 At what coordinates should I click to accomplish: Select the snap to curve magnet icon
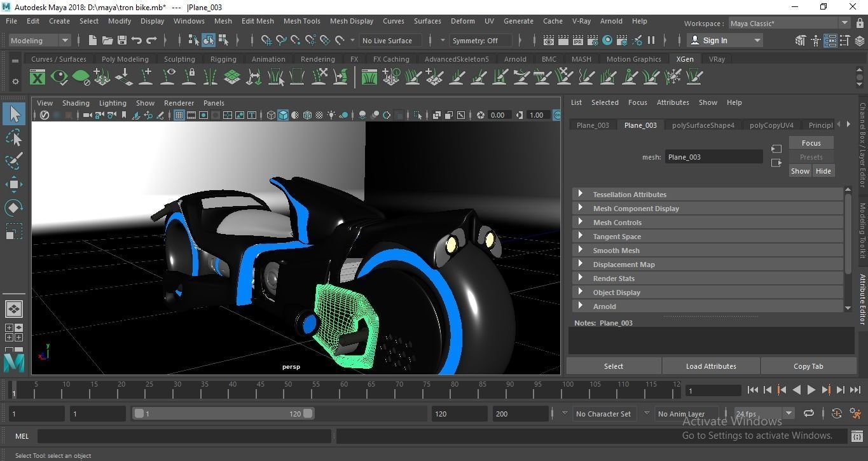281,40
